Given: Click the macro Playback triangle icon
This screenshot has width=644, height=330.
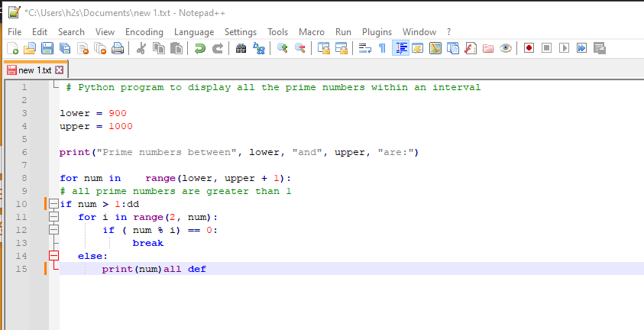Looking at the screenshot, I should pyautogui.click(x=565, y=48).
